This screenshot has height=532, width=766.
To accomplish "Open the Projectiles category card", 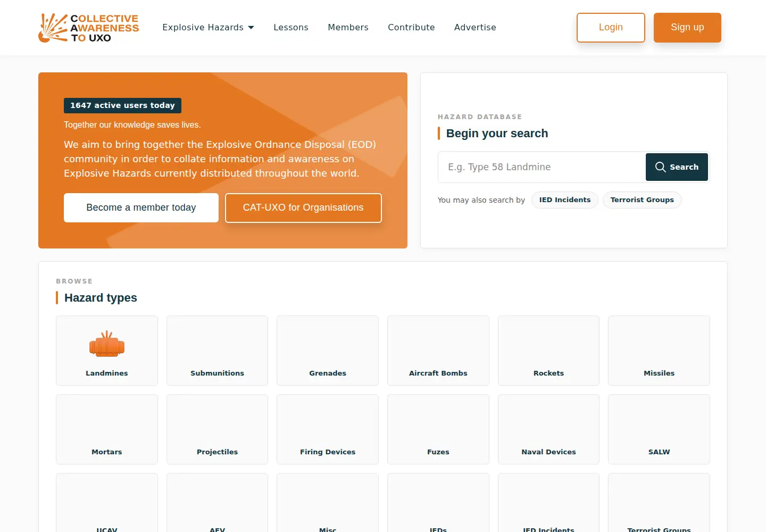I will point(217,429).
